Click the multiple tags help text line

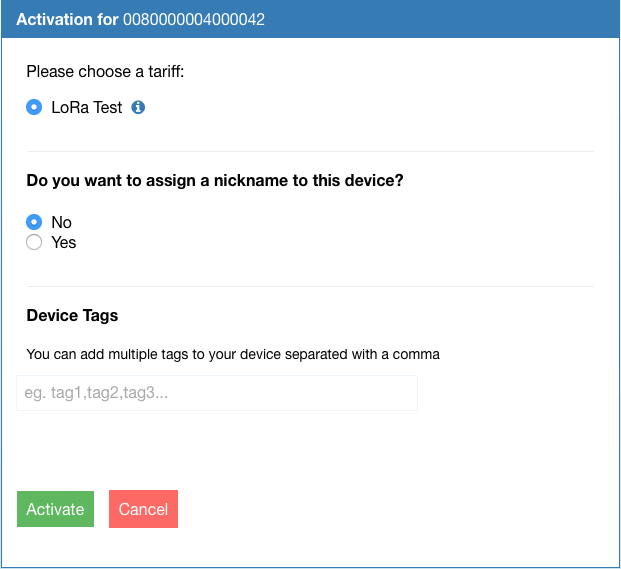(233, 353)
